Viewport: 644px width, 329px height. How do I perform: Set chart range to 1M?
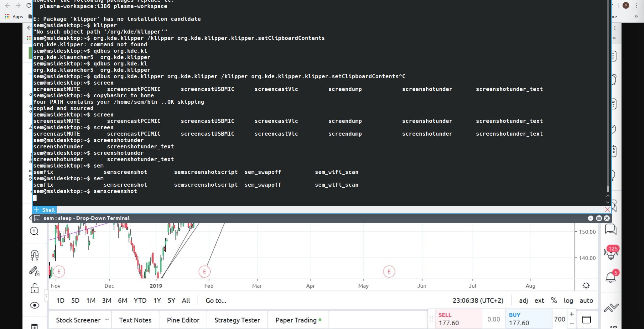click(91, 300)
